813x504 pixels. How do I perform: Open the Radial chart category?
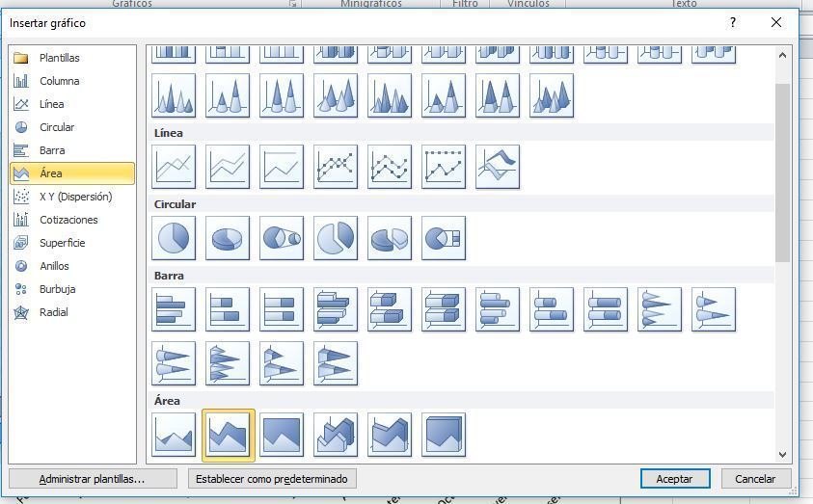coord(71,312)
